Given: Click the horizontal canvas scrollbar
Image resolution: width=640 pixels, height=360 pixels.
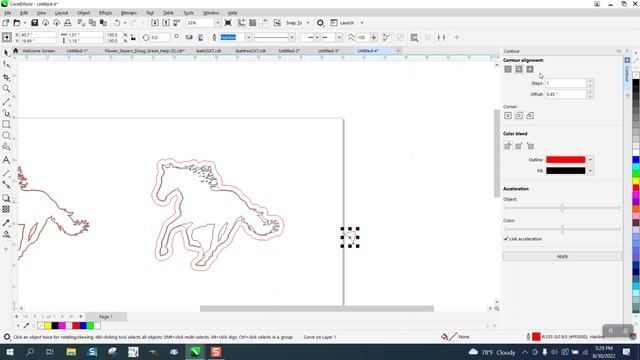Looking at the screenshot, I should point(317,309).
